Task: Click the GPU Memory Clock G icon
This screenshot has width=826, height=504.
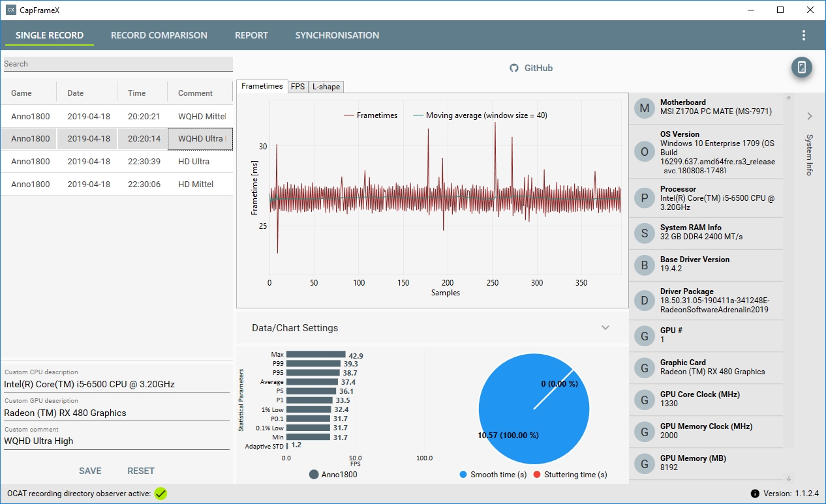Action: (x=645, y=432)
